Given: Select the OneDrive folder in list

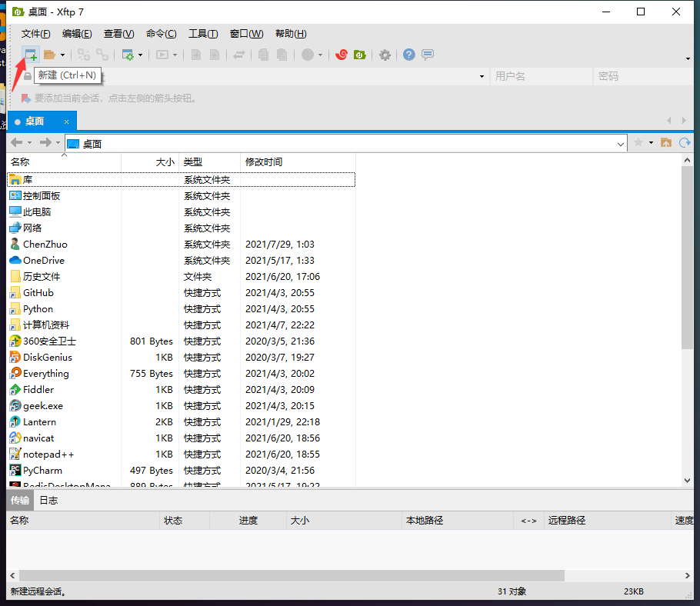Looking at the screenshot, I should (44, 260).
